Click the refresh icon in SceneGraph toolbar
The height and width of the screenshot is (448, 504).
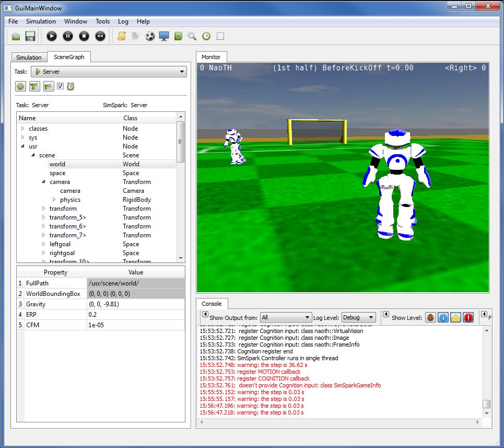20,86
